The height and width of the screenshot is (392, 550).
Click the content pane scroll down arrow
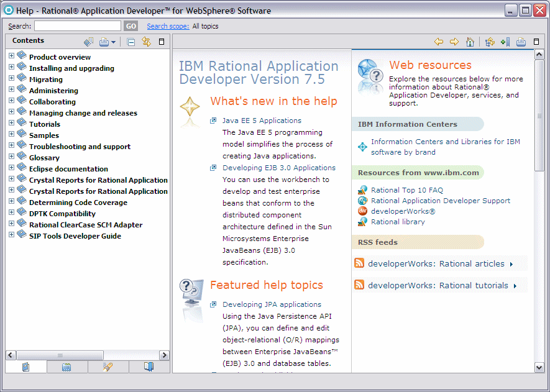click(x=539, y=367)
